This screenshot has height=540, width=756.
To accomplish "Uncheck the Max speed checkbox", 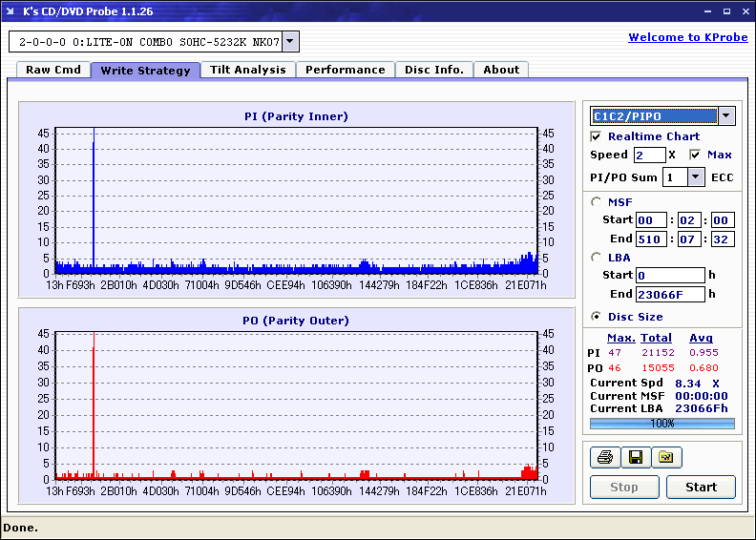I will point(695,155).
